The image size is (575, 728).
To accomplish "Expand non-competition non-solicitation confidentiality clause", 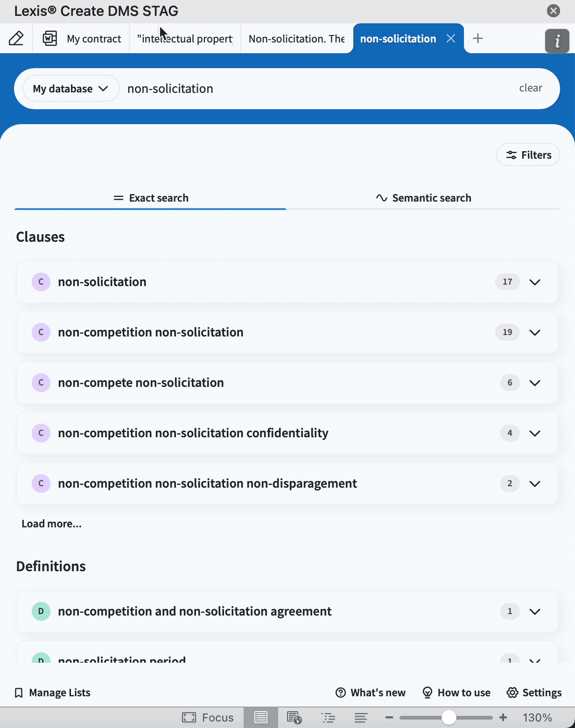I will click(535, 433).
